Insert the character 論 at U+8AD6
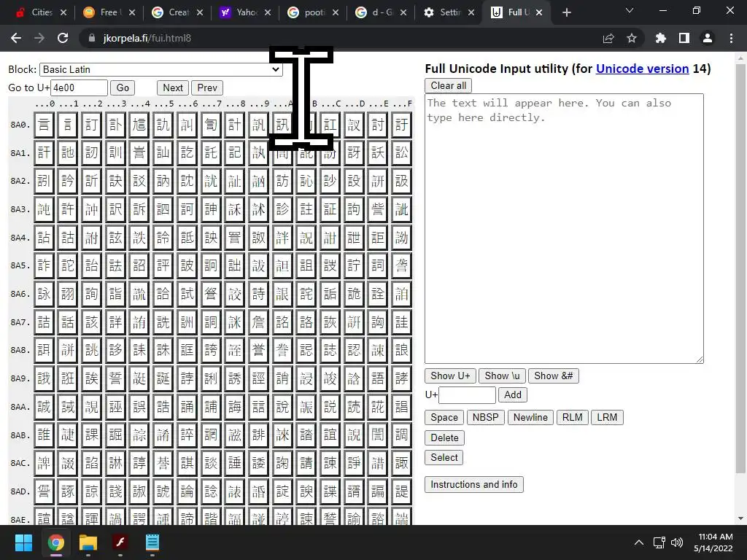Screen dimensions: 747x560 tap(187, 491)
